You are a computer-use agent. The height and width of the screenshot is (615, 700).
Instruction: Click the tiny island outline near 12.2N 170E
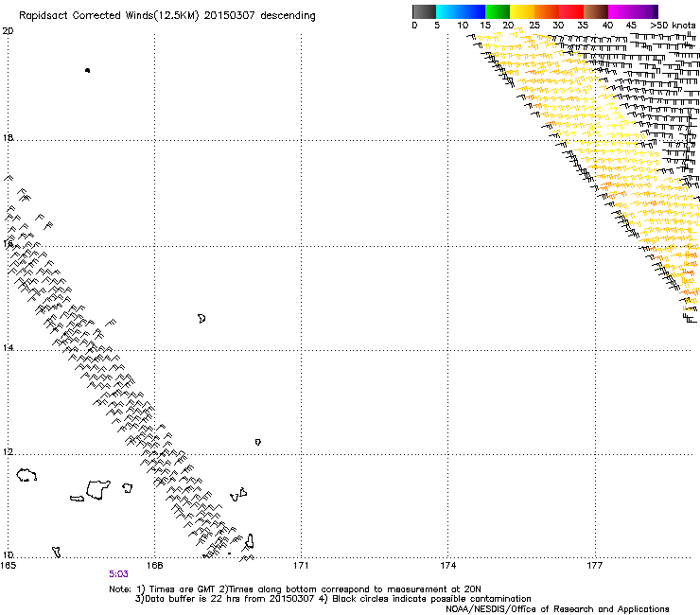pos(258,442)
